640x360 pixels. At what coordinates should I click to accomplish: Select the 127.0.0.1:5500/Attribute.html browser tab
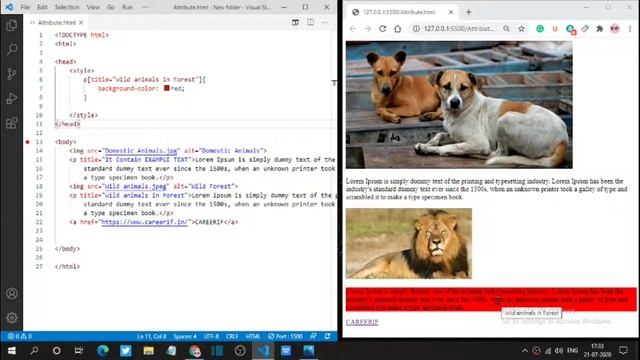point(402,12)
